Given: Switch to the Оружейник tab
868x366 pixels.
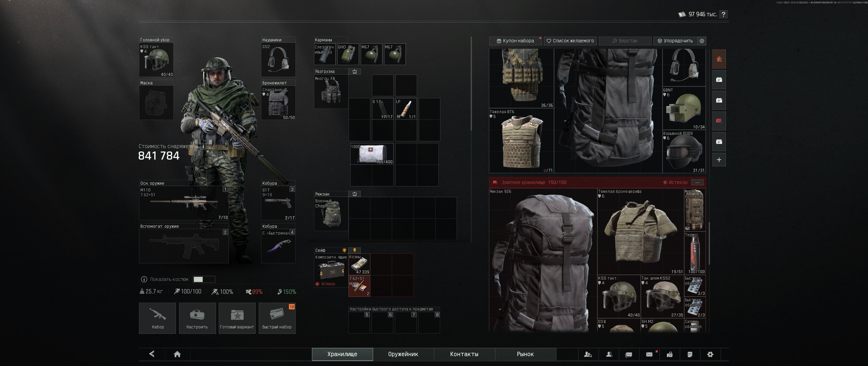Looking at the screenshot, I should pos(403,354).
